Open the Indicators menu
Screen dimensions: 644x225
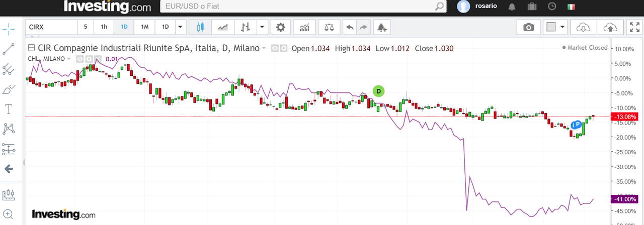point(304,27)
